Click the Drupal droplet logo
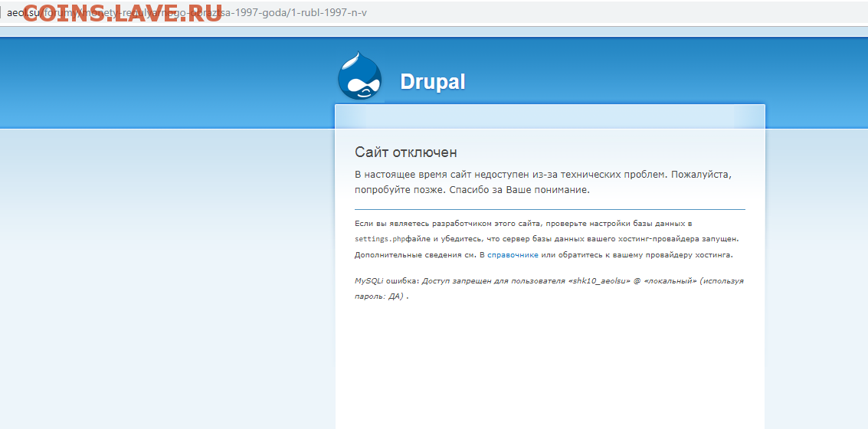 click(x=360, y=77)
